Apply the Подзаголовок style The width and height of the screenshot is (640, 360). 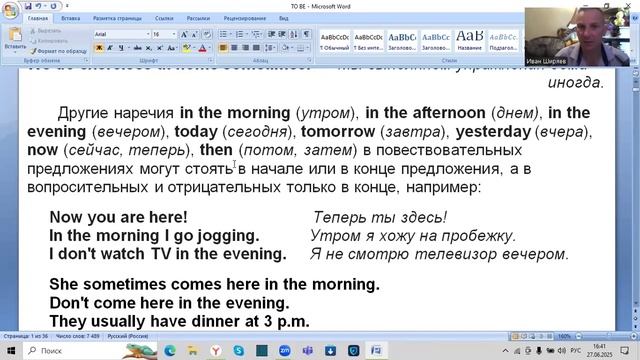(503, 41)
